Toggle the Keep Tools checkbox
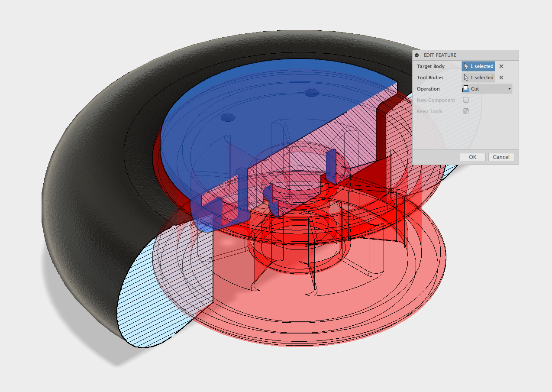 [x=466, y=111]
